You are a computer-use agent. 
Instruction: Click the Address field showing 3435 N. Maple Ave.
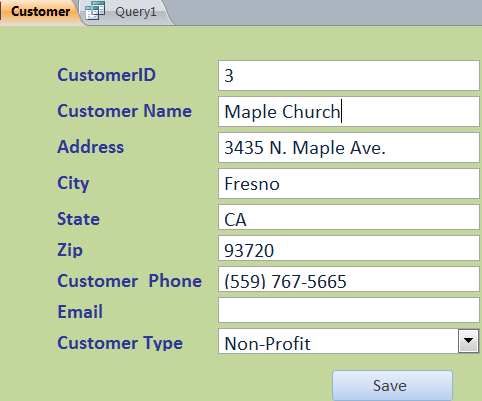349,148
